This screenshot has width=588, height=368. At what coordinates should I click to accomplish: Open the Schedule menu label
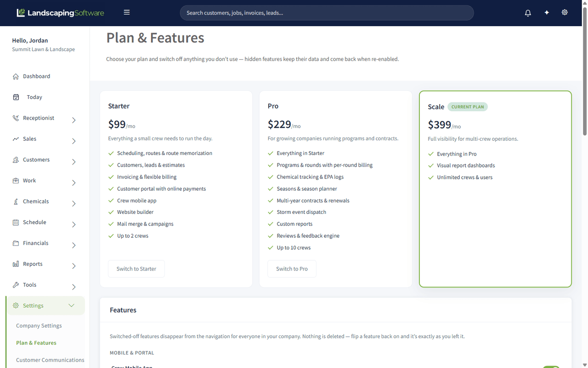click(34, 222)
